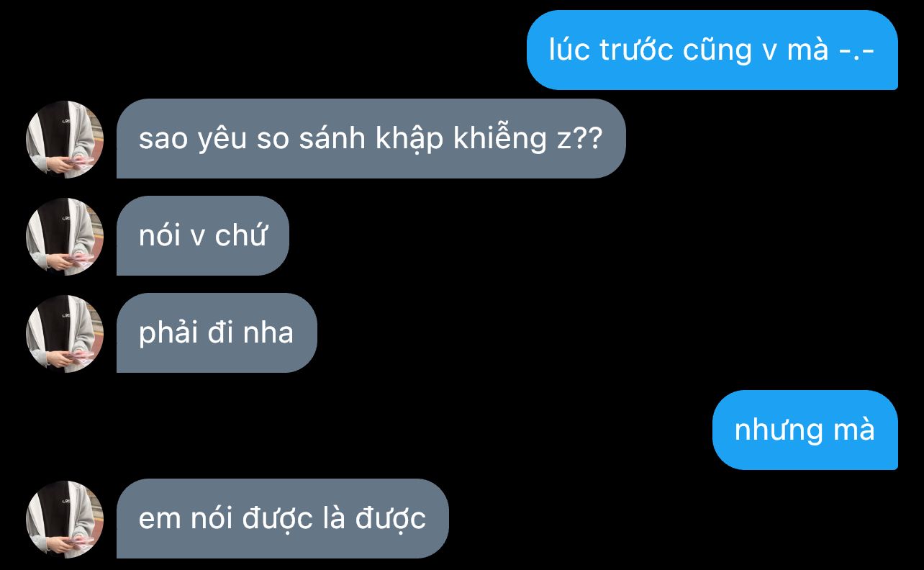Viewport: 924px width, 570px height.
Task: Tap the "em nói được là được" bubble
Action: coord(283,518)
